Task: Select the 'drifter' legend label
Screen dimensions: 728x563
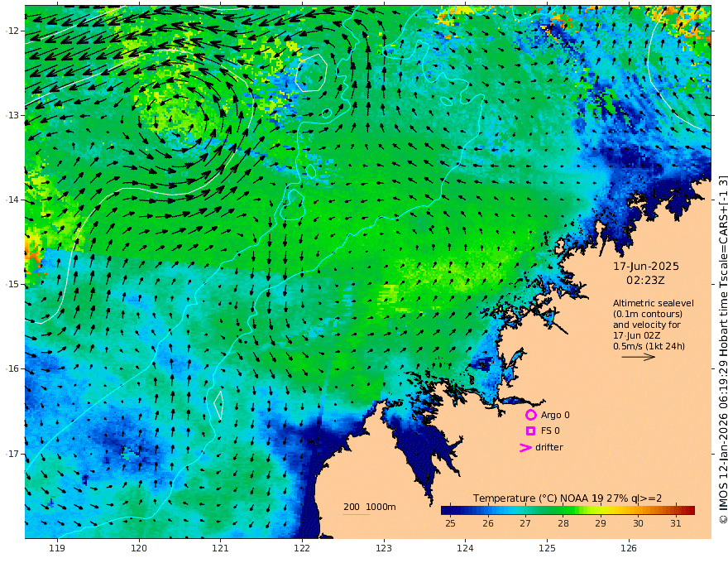Action: [x=548, y=447]
